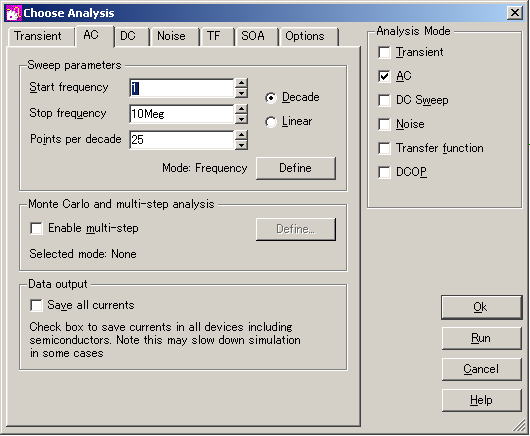Enable the DCOP analysis mode checkbox
Viewport: 530px width, 436px height.
point(384,172)
